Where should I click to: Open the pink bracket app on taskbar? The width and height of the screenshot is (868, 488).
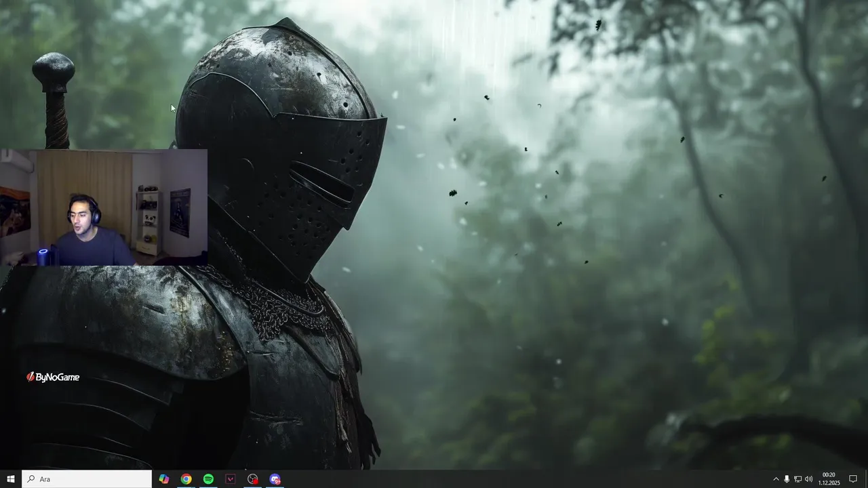point(231,479)
